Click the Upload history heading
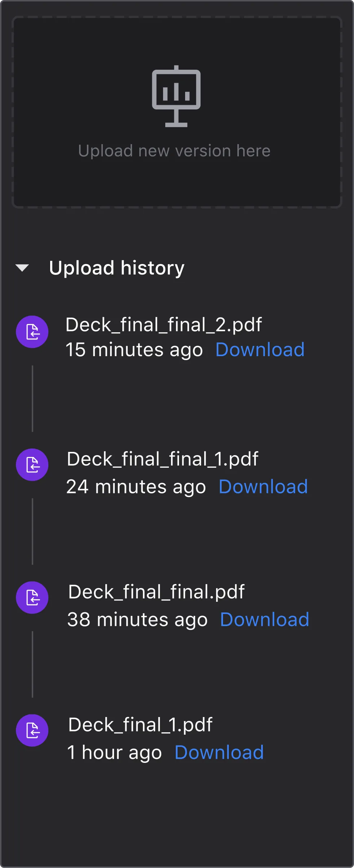The image size is (354, 868). click(117, 268)
